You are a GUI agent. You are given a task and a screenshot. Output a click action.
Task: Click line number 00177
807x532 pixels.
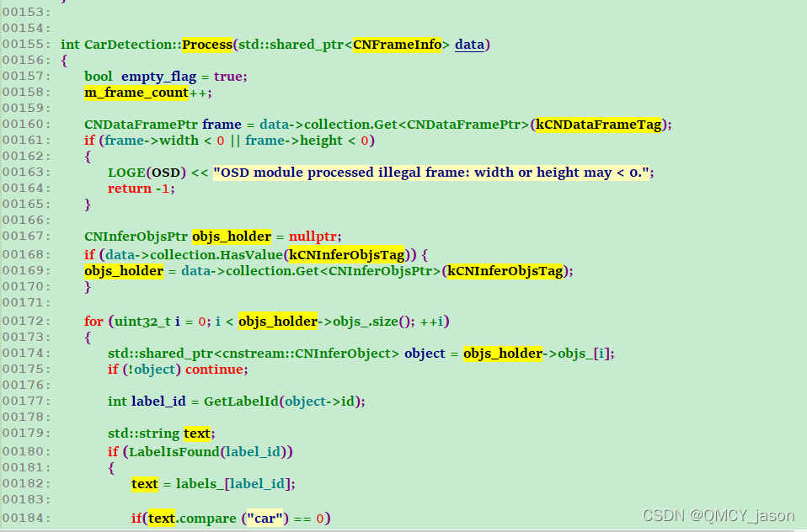26,401
